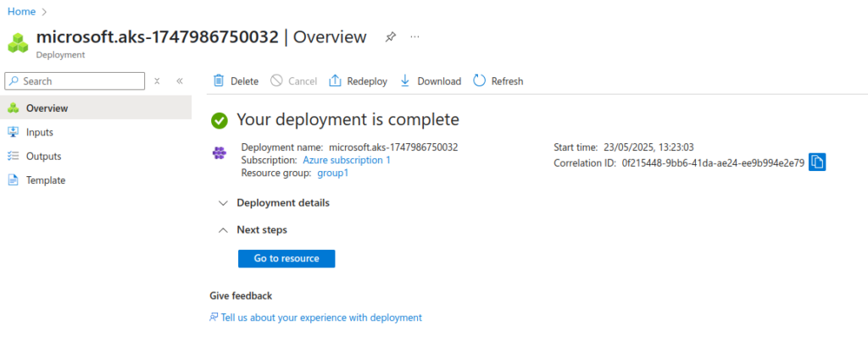Redeploy this deployment
The height and width of the screenshot is (342, 868).
pos(357,81)
